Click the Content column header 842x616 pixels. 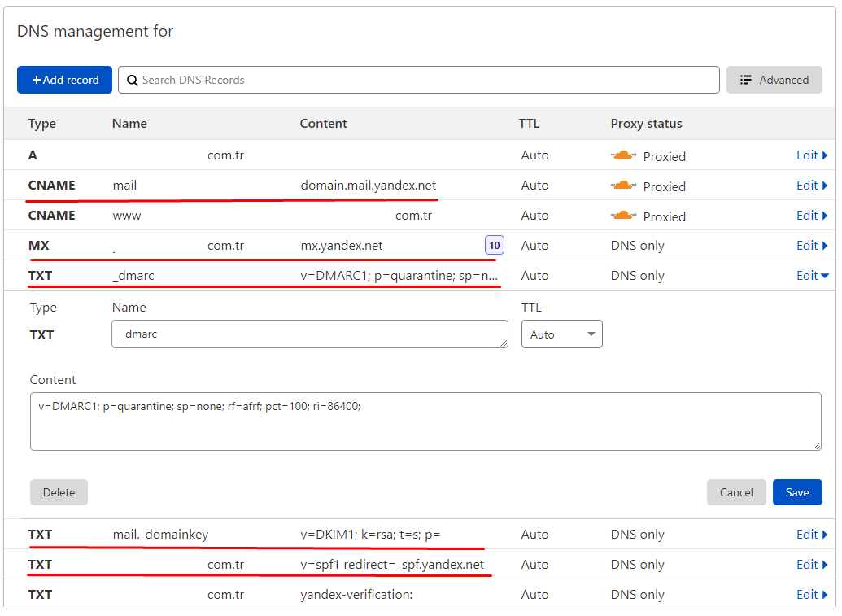click(323, 124)
